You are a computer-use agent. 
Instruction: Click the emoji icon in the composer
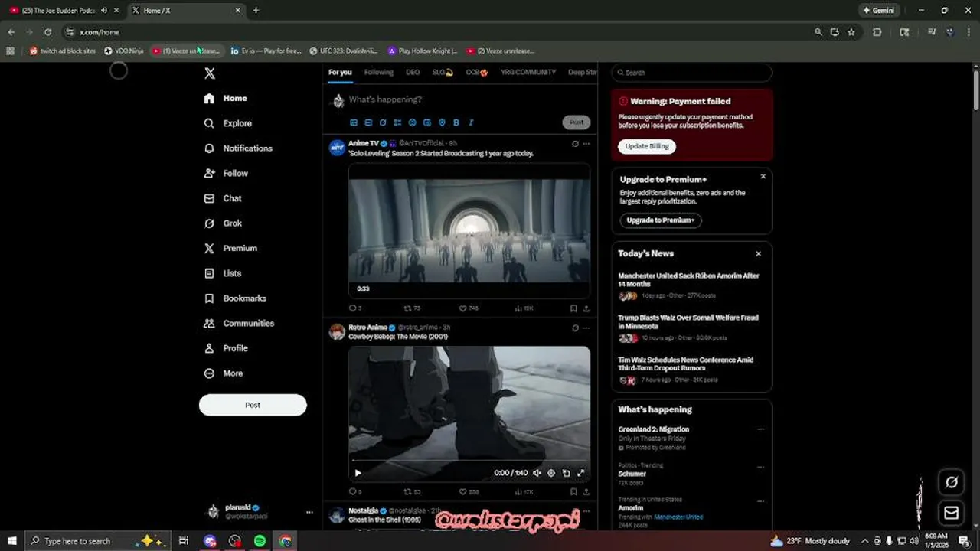(x=412, y=122)
